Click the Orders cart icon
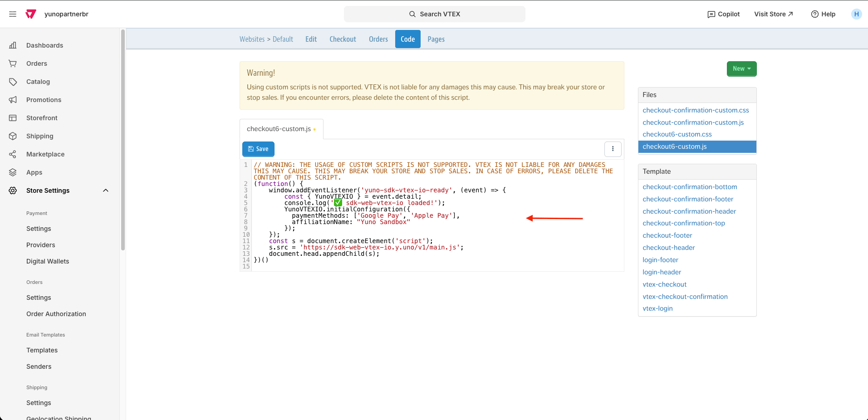 pos(13,63)
